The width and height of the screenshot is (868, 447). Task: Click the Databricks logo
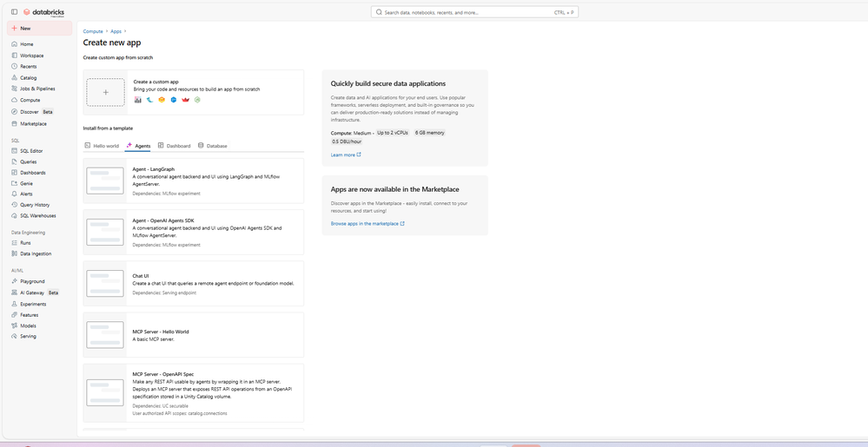pyautogui.click(x=45, y=11)
